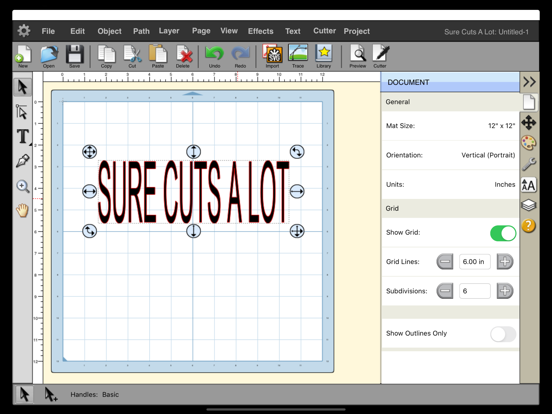Increase Grid Lines value

pyautogui.click(x=505, y=262)
